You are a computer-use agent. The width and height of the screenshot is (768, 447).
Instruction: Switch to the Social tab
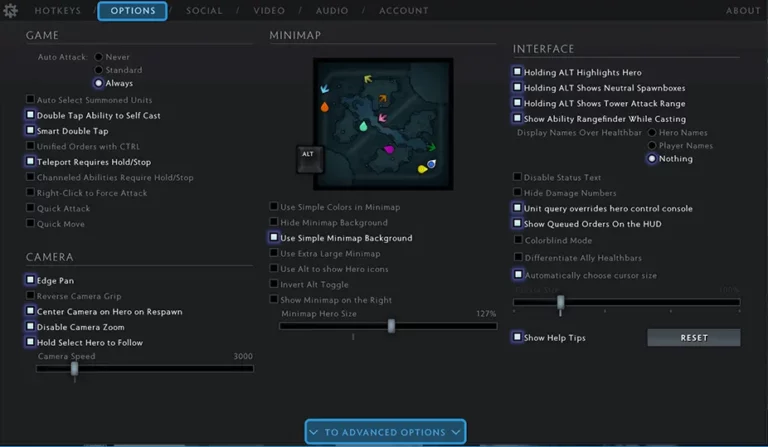pyautogui.click(x=204, y=10)
